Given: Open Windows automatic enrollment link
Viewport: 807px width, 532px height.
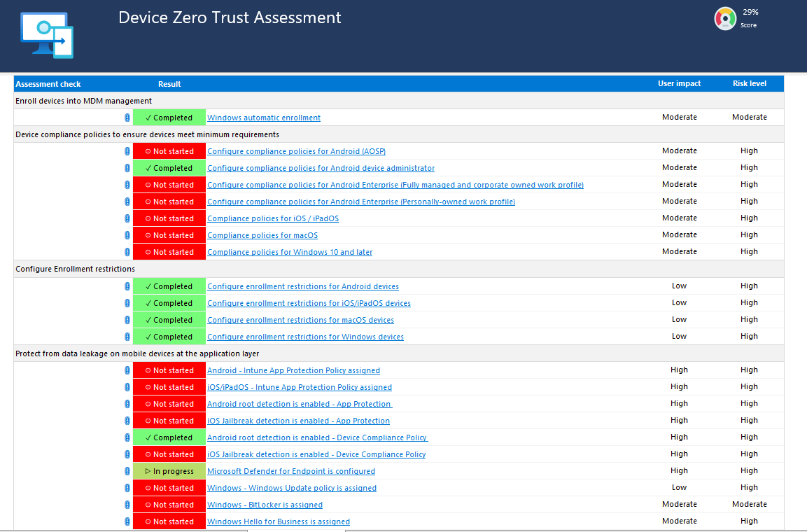Looking at the screenshot, I should (x=263, y=118).
